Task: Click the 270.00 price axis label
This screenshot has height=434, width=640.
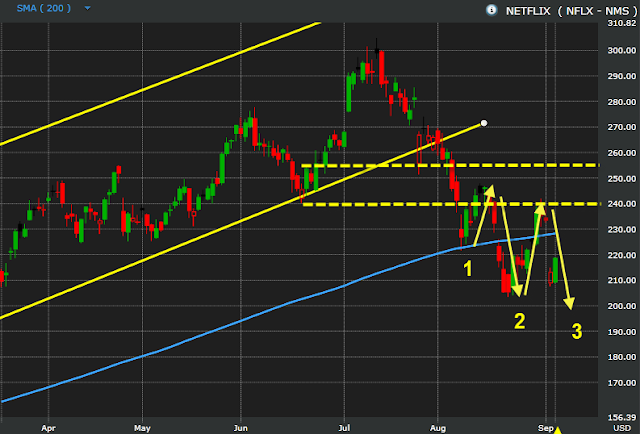Action: tap(622, 127)
